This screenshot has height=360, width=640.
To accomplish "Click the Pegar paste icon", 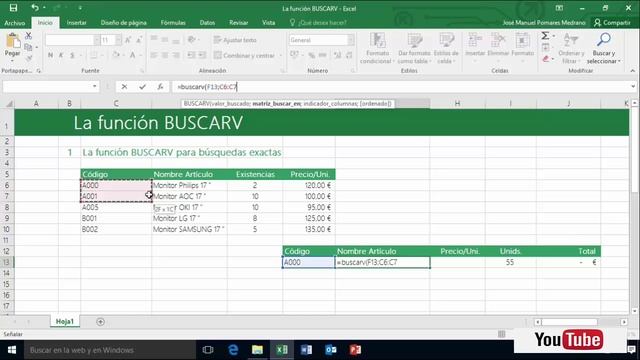I will click(13, 41).
